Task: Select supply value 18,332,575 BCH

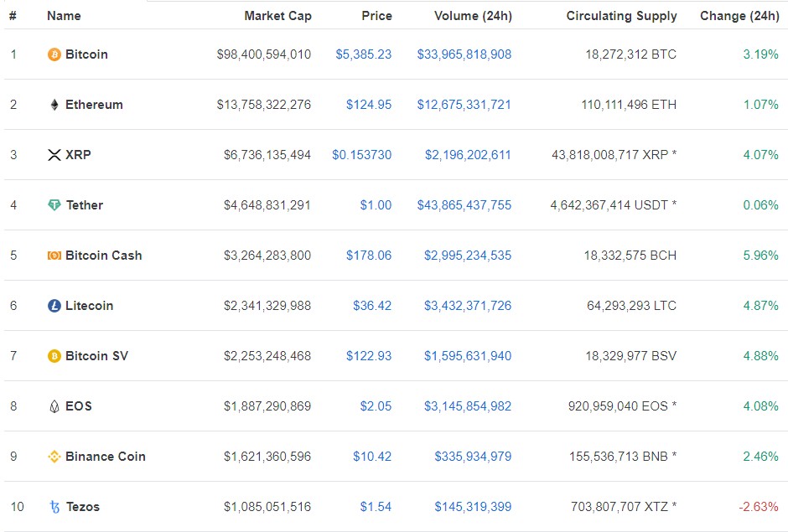Action: [x=630, y=256]
